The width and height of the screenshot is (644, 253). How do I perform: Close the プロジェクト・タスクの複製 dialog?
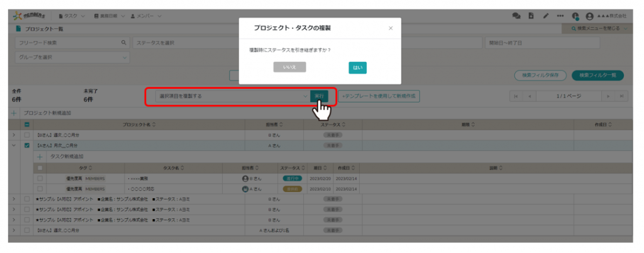coord(391,28)
